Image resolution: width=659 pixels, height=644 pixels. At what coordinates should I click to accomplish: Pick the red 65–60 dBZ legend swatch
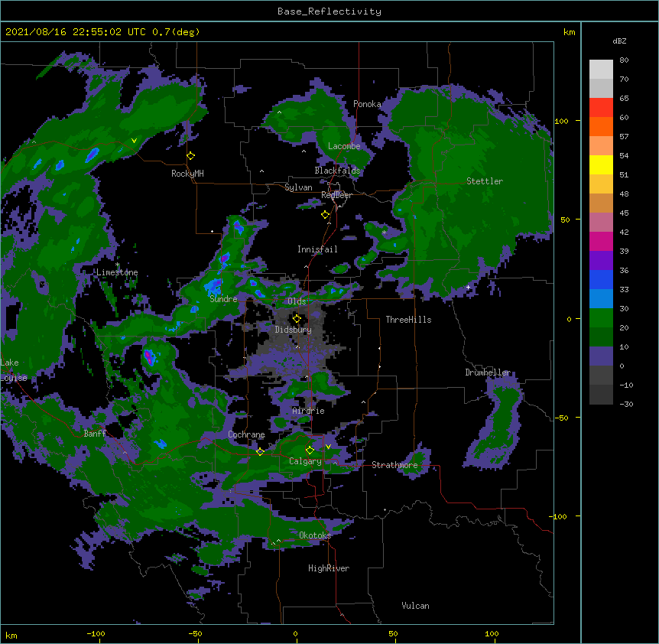pos(601,107)
